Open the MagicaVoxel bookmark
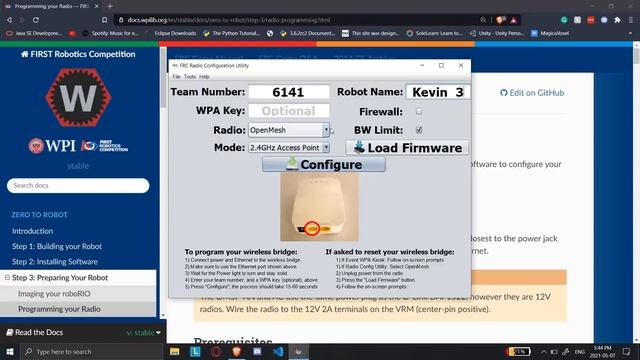The width and height of the screenshot is (640, 360). pos(550,33)
